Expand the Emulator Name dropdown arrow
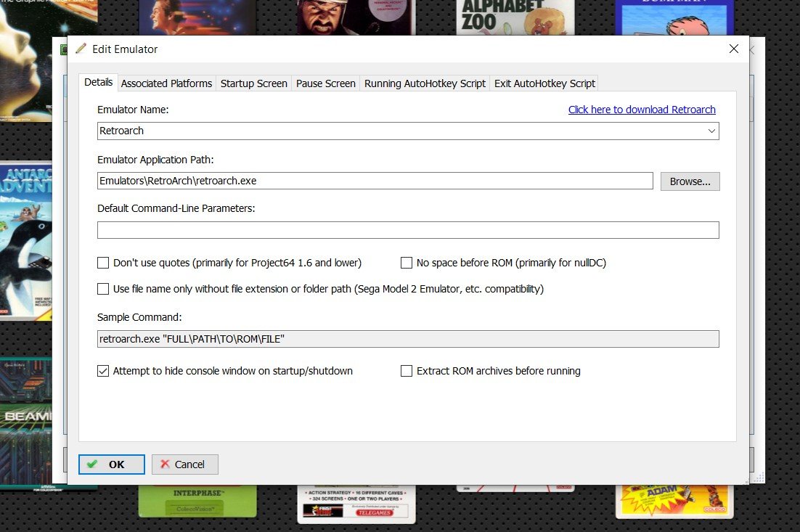The image size is (800, 532). pos(711,131)
